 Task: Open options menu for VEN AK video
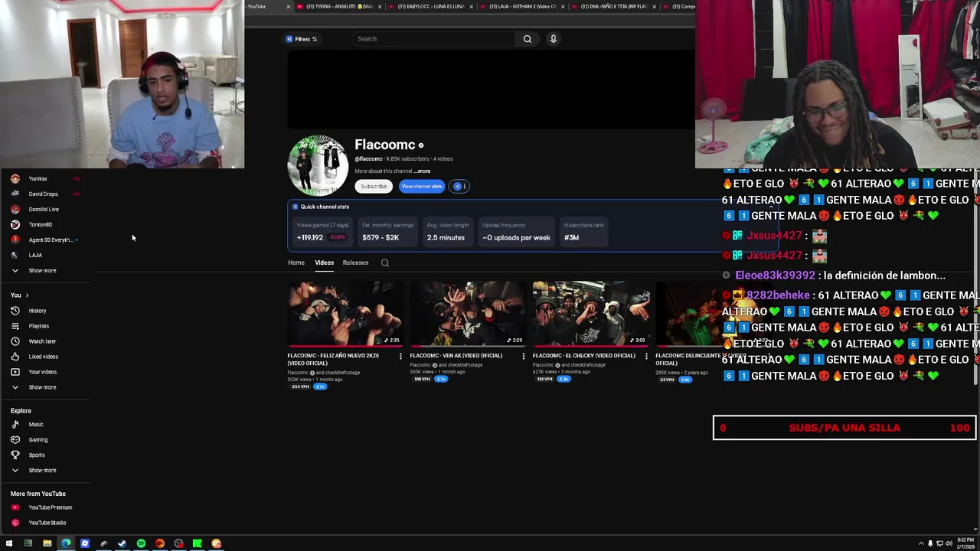(524, 356)
